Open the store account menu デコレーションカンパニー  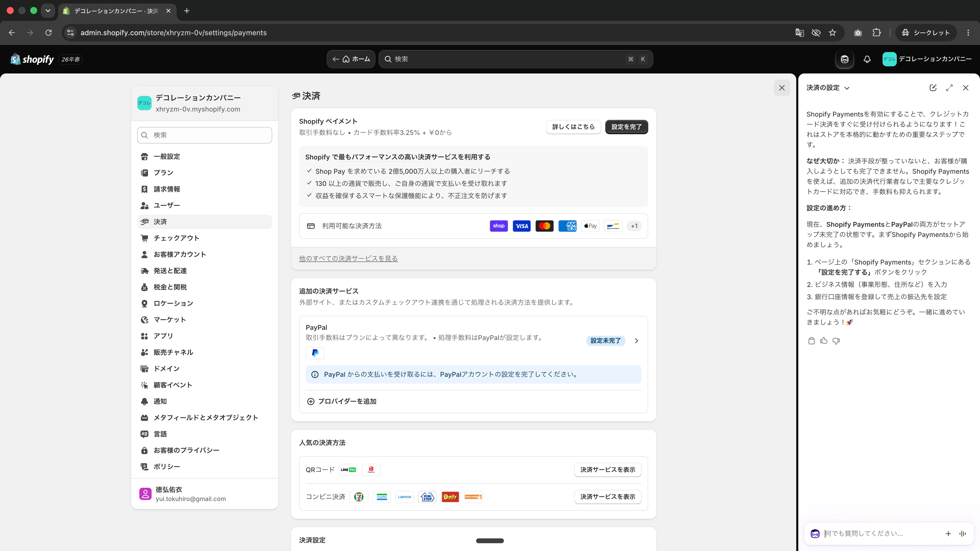[927, 59]
